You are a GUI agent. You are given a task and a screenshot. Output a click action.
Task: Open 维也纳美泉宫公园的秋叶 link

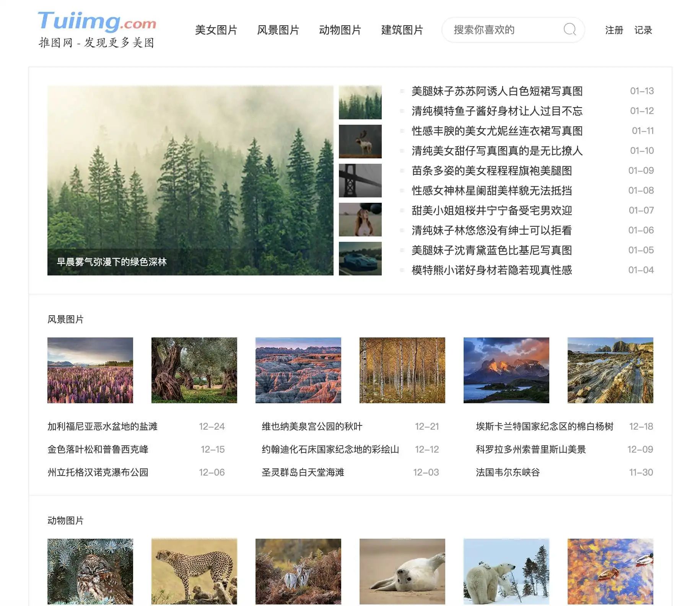tap(312, 427)
